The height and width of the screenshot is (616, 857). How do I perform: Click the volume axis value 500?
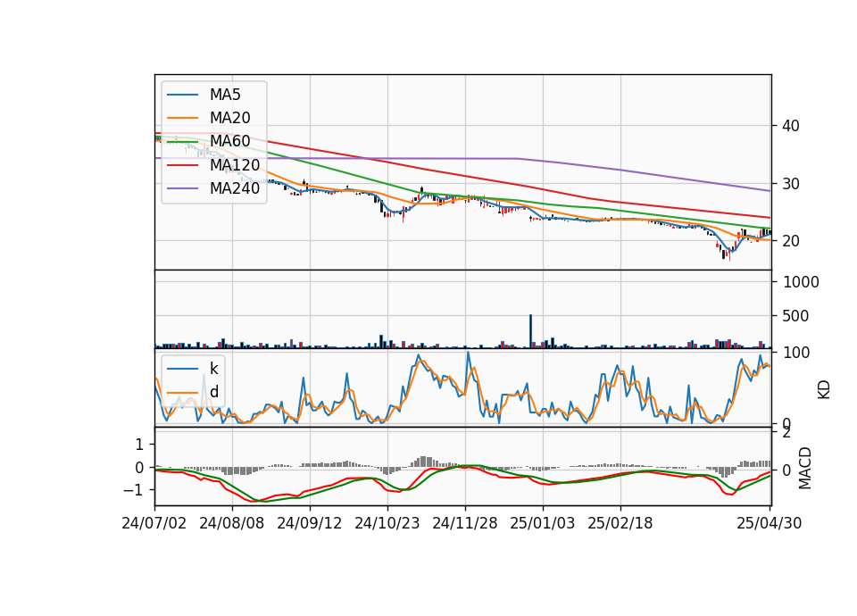796,316
